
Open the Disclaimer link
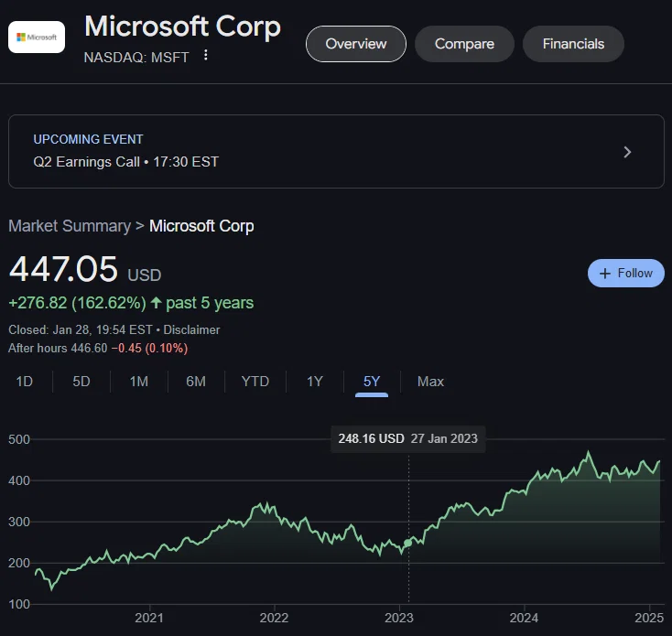point(191,329)
